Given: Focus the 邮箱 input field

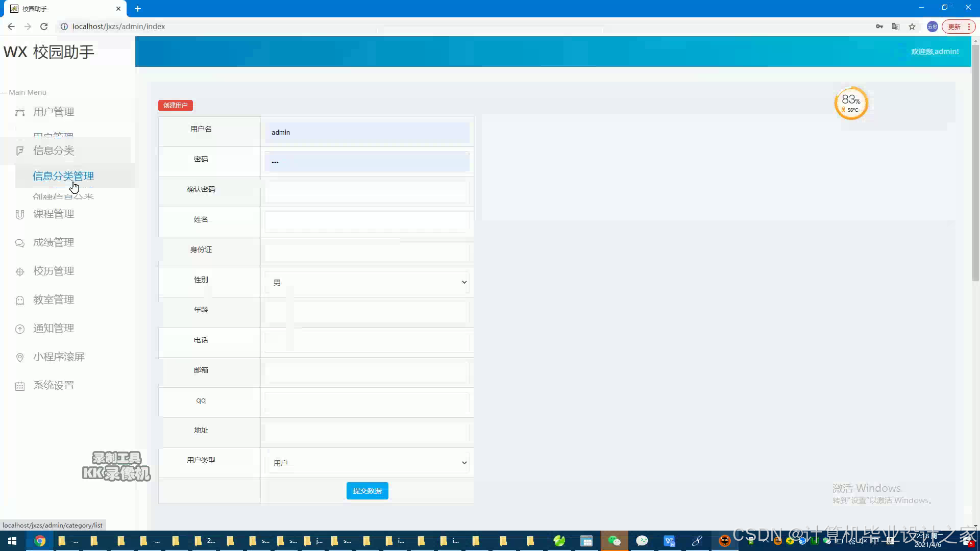Looking at the screenshot, I should [x=367, y=372].
